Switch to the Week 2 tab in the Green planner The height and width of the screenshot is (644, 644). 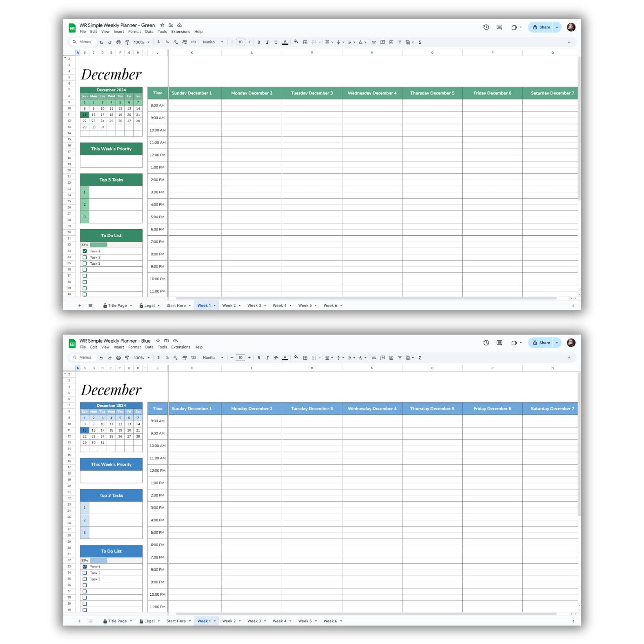229,305
